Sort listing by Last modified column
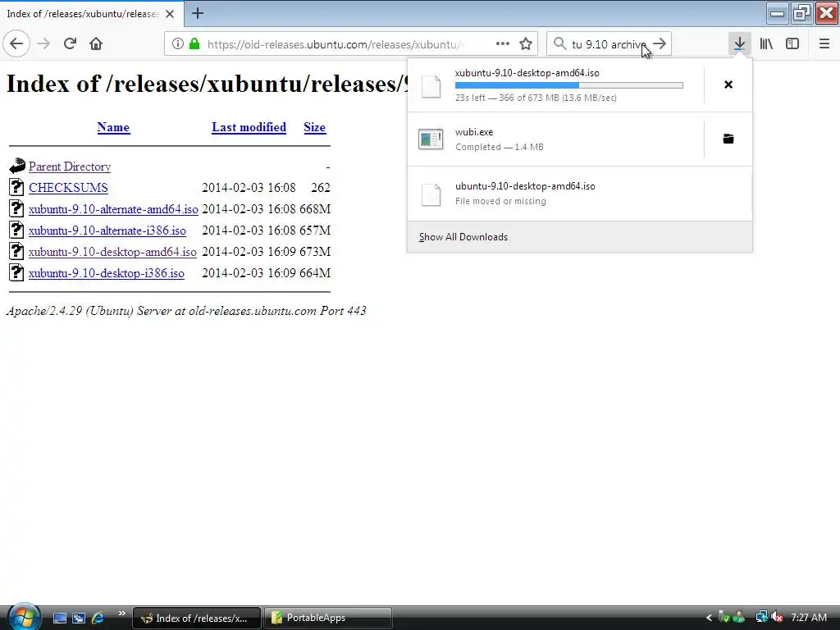Screen dimensions: 840x630 (x=249, y=127)
